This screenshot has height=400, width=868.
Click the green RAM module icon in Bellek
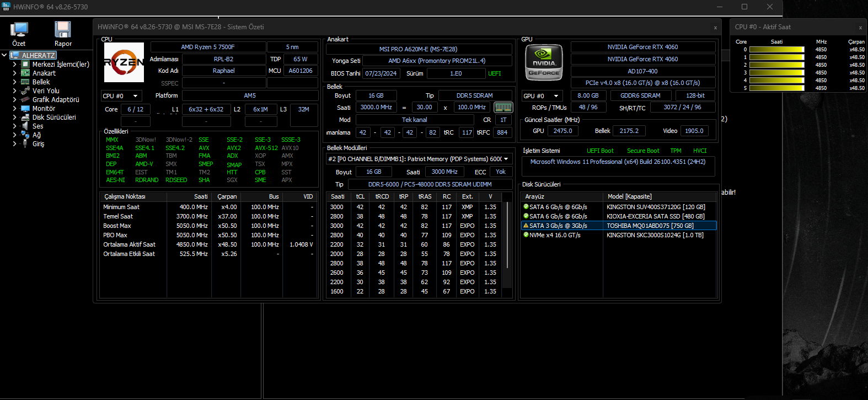coord(503,107)
